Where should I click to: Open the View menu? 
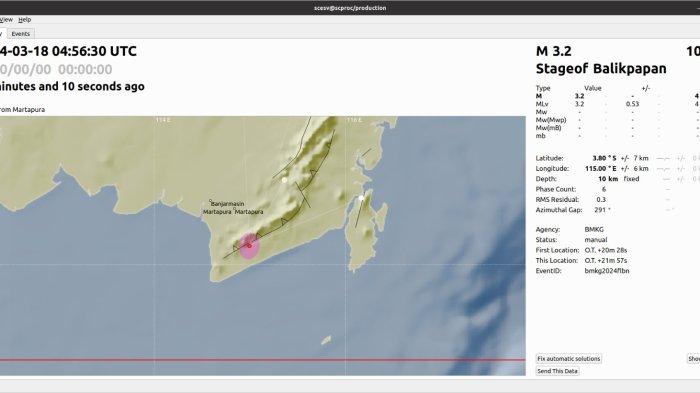pos(6,20)
